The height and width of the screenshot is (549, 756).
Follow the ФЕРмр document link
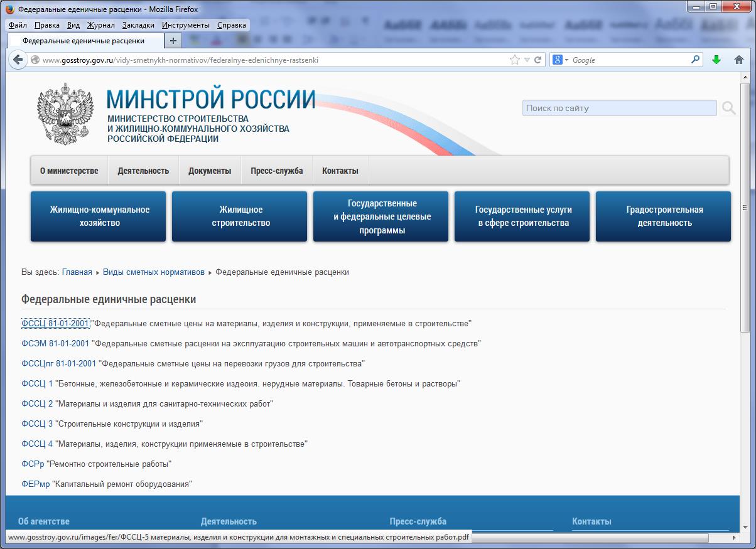pyautogui.click(x=35, y=484)
